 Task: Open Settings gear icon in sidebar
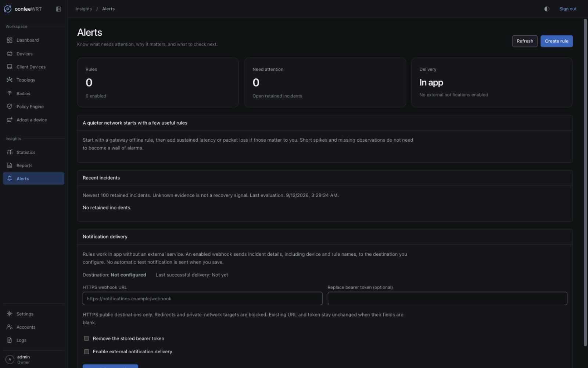click(x=10, y=314)
